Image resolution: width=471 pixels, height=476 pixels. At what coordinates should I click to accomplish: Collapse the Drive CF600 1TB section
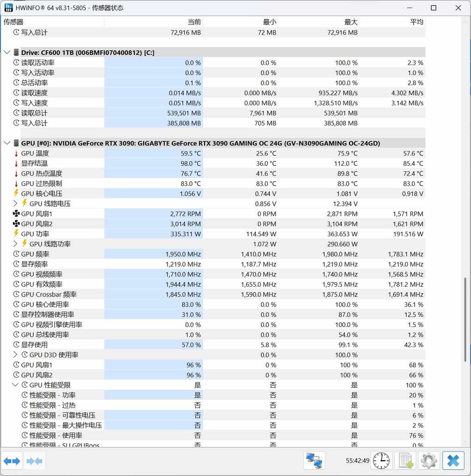(x=7, y=53)
